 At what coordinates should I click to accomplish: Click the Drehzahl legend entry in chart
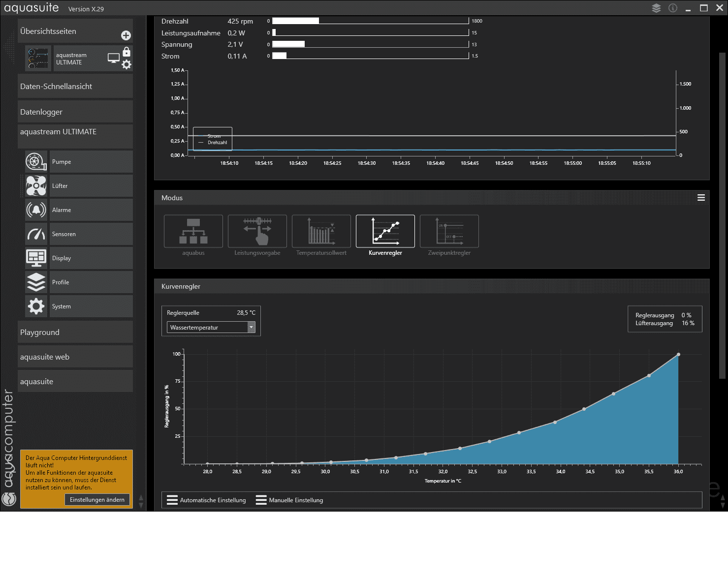pos(213,143)
